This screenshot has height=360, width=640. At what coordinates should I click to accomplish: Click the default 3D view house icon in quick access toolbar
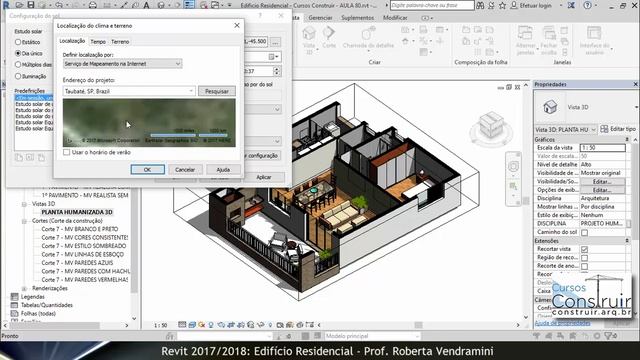point(161,5)
